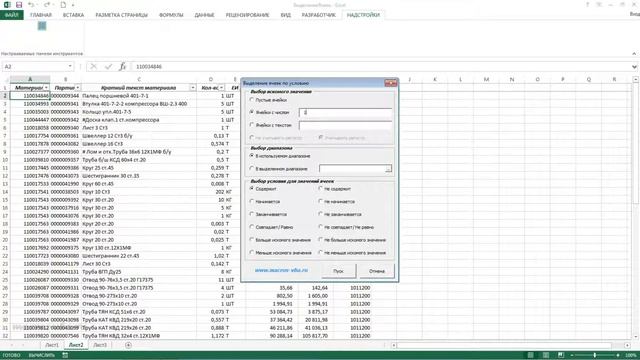The height and width of the screenshot is (360, 640).
Task: Open the РАЗМЕТКА СТРАНИЦЫ ribbon tab
Action: tap(122, 15)
